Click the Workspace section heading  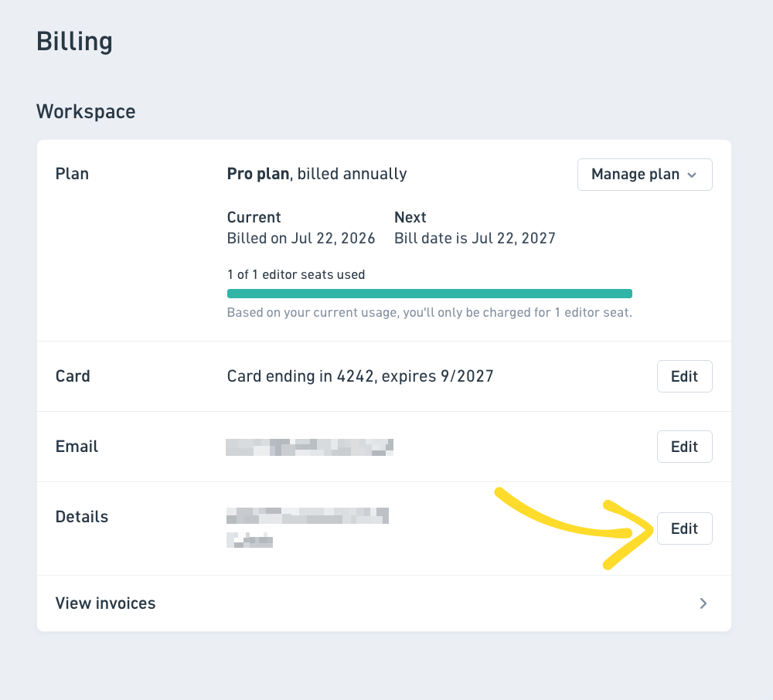click(x=86, y=111)
